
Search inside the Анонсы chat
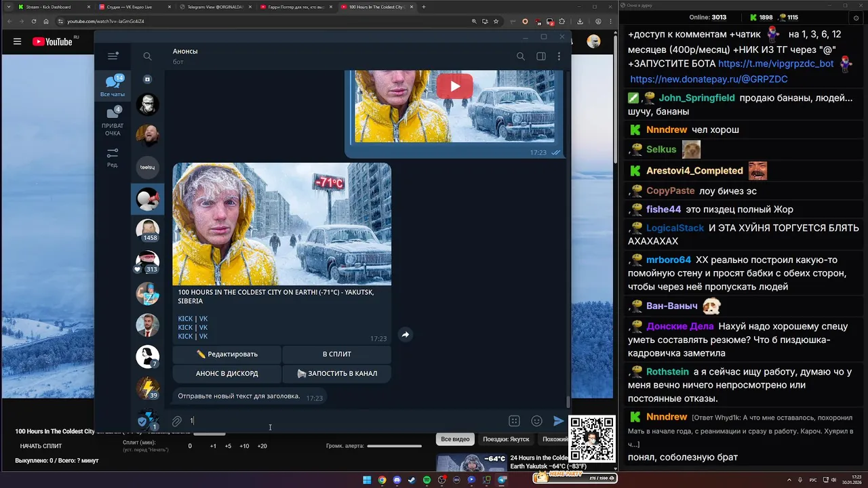pos(521,56)
